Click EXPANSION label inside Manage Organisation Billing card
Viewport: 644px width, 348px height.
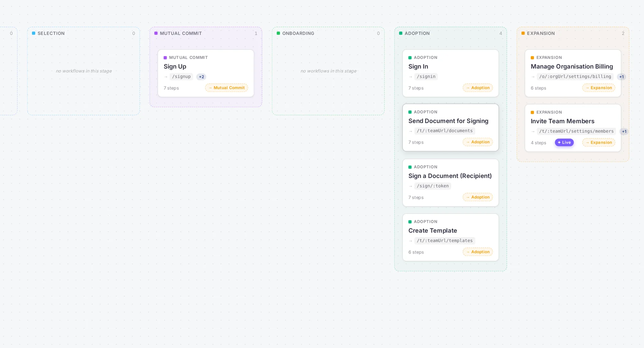[549, 58]
